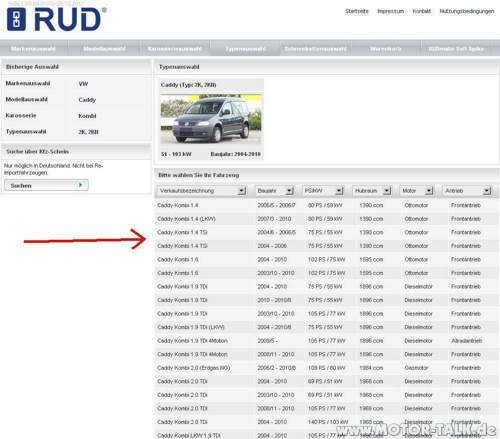Select Caddy Kombi 1.4 TSI built 2004 - 2006
This screenshot has height=439, width=500.
pyautogui.click(x=327, y=246)
